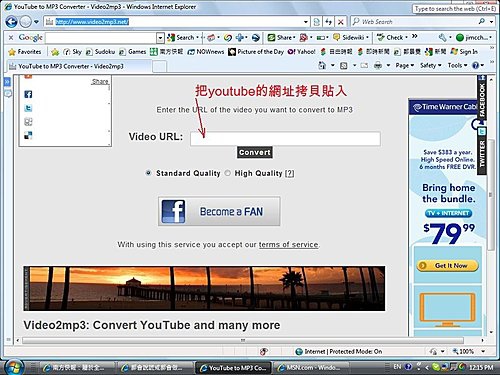
Task: Click Sign In on favorites bar
Action: pyautogui.click(x=464, y=52)
